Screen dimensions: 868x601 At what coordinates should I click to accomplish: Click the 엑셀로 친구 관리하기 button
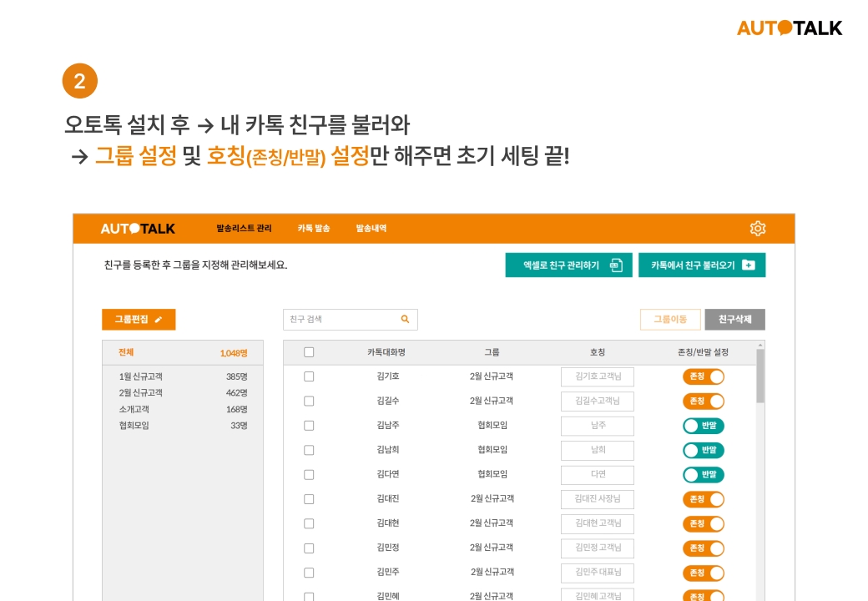click(568, 265)
